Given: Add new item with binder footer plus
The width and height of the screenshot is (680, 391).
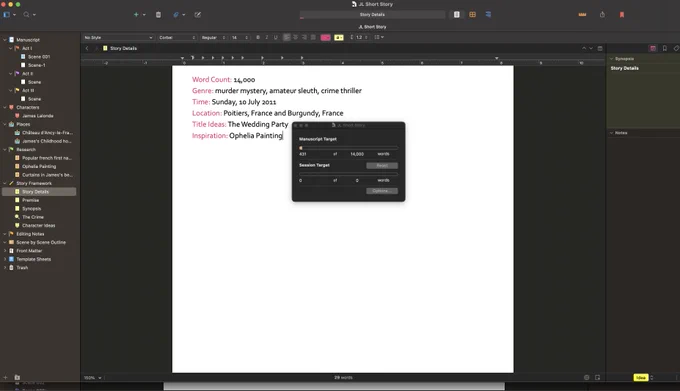Looking at the screenshot, I should pos(5,378).
